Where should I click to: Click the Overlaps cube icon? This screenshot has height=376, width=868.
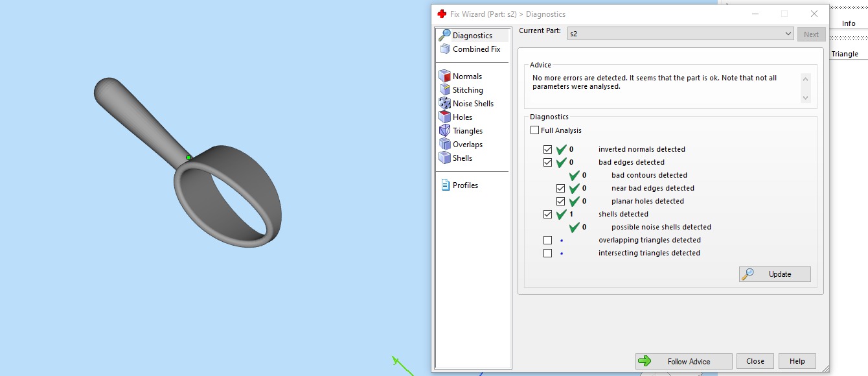pos(444,144)
